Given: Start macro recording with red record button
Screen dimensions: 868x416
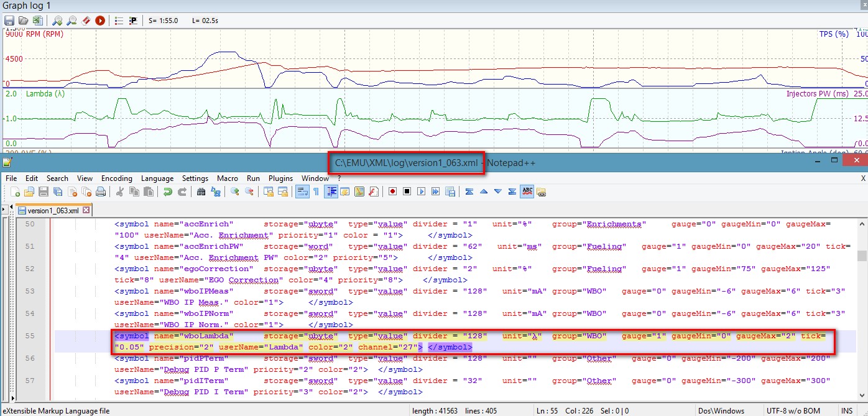Looking at the screenshot, I should coord(392,192).
